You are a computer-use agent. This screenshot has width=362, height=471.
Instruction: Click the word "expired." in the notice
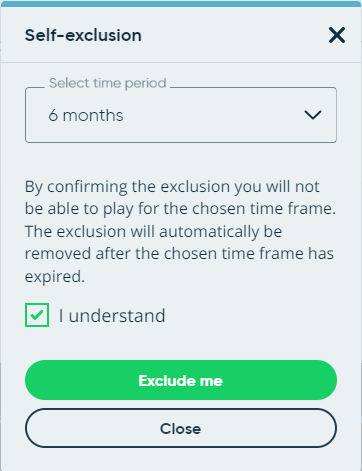click(55, 276)
